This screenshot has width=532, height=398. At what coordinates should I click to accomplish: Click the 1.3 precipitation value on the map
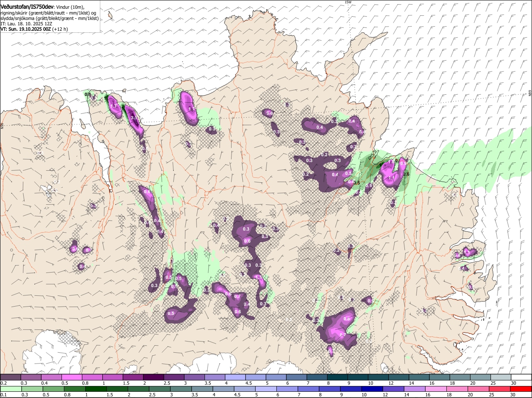point(258,277)
